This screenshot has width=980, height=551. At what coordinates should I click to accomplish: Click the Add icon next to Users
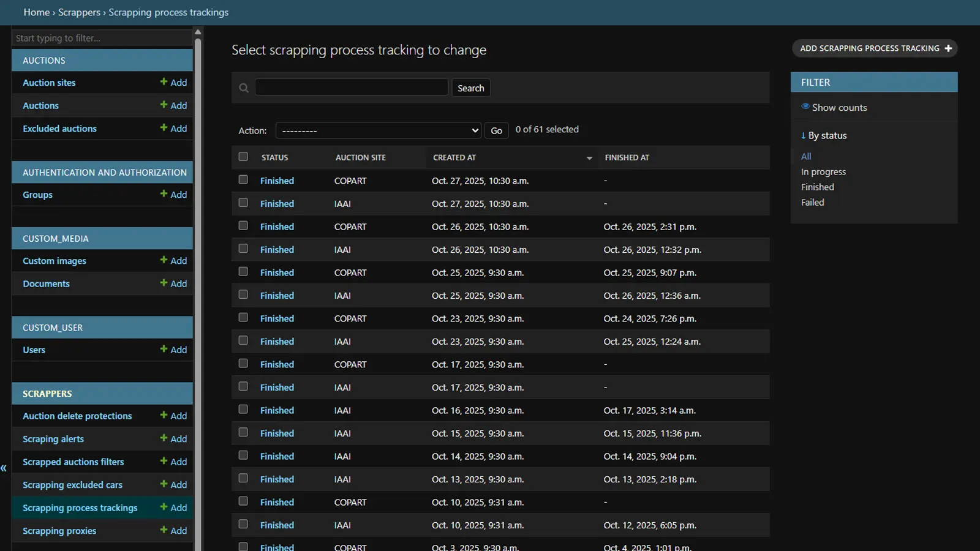[x=163, y=350]
